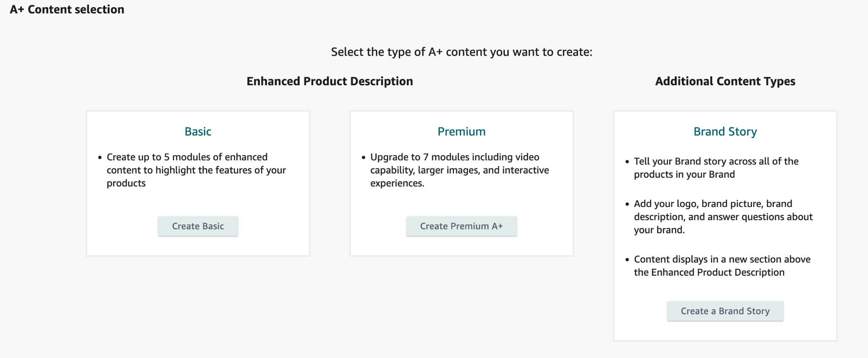Image resolution: width=868 pixels, height=358 pixels.
Task: Start creating Basic A+ content
Action: pos(198,226)
